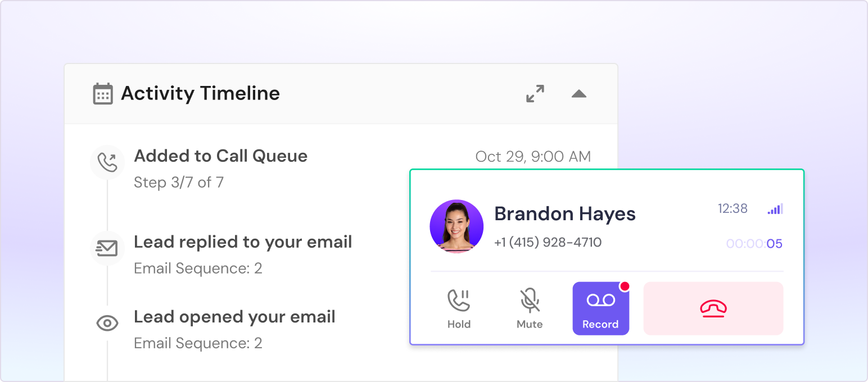
Task: Click the signal strength bars icon
Action: point(775,209)
